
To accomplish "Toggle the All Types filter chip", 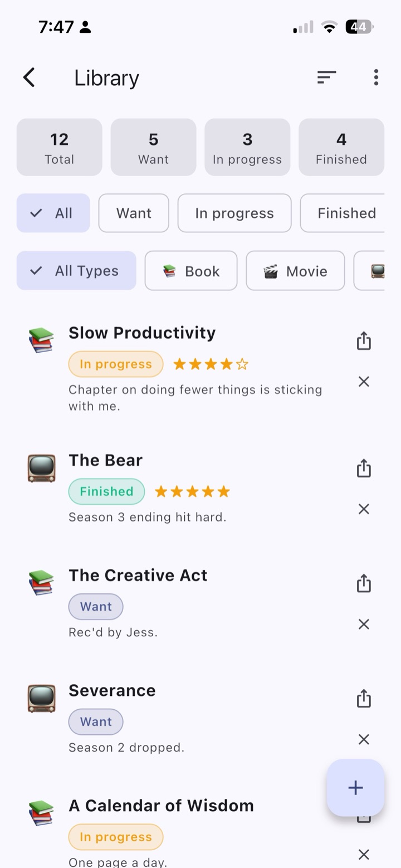I will 76,271.
